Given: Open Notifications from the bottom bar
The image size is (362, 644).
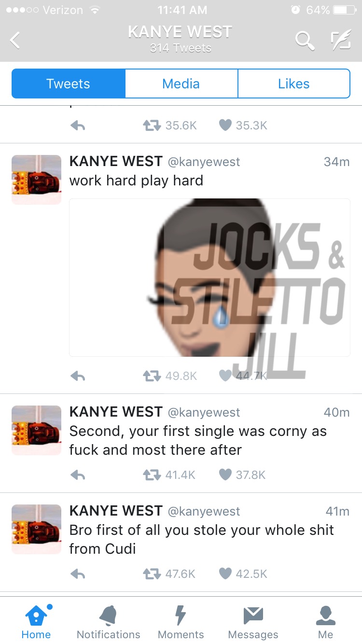Looking at the screenshot, I should pyautogui.click(x=109, y=622).
